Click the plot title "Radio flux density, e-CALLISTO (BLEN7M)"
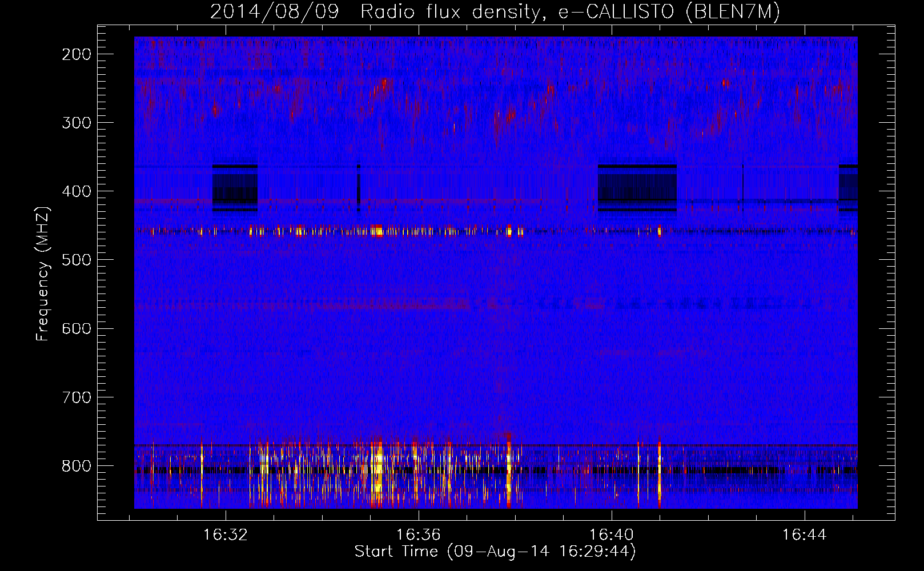This screenshot has height=571, width=924. click(x=570, y=11)
